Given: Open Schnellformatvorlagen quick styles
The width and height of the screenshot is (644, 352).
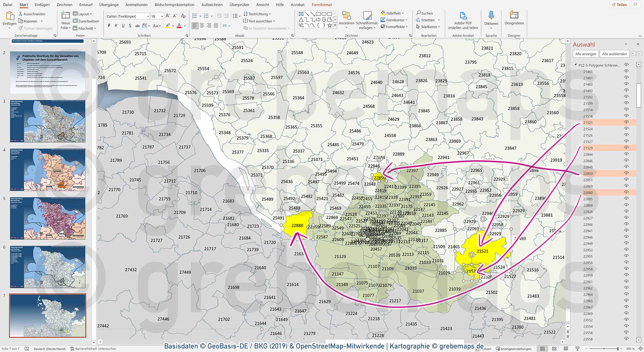Looking at the screenshot, I should [x=367, y=20].
